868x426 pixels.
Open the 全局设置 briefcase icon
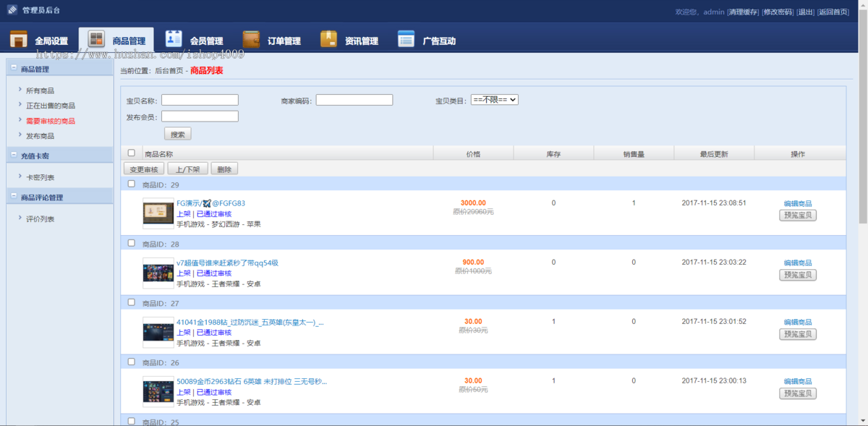[19, 40]
